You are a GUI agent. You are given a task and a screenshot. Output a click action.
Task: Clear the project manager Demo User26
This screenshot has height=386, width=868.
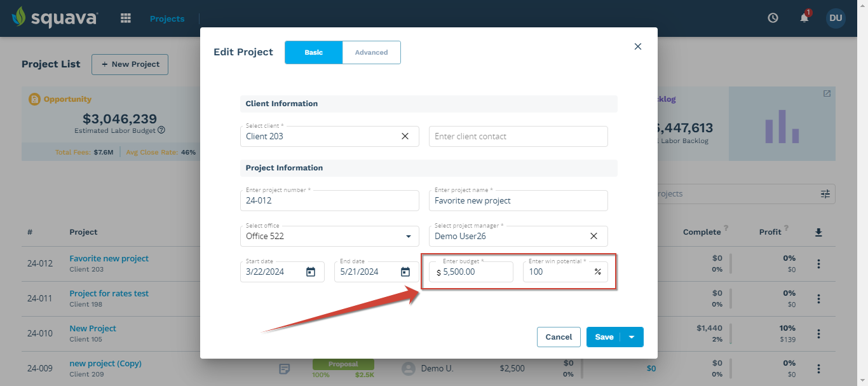click(x=593, y=236)
